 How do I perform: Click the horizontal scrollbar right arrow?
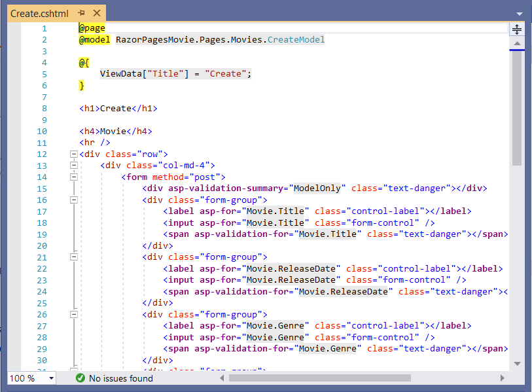(x=502, y=378)
